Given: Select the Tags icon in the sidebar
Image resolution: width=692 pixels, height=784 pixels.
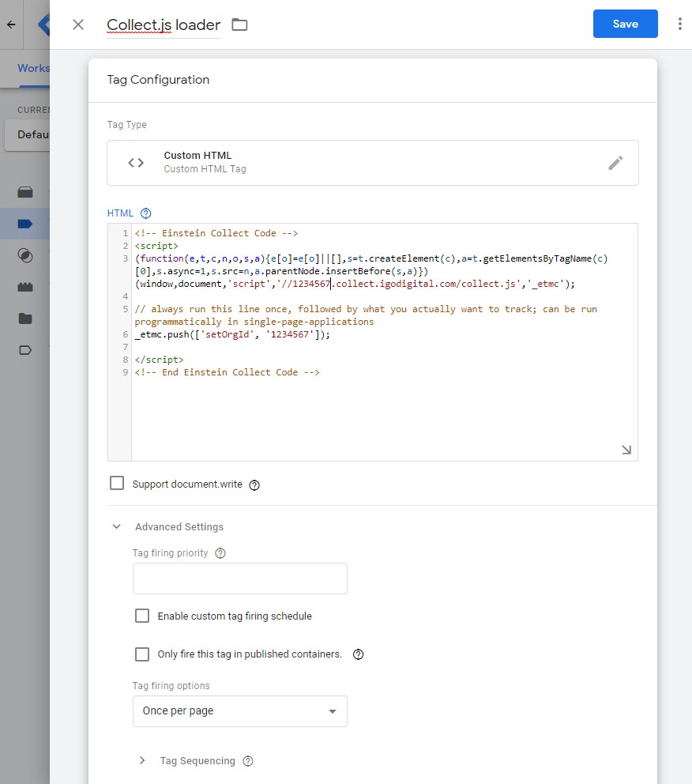Looking at the screenshot, I should [x=25, y=224].
